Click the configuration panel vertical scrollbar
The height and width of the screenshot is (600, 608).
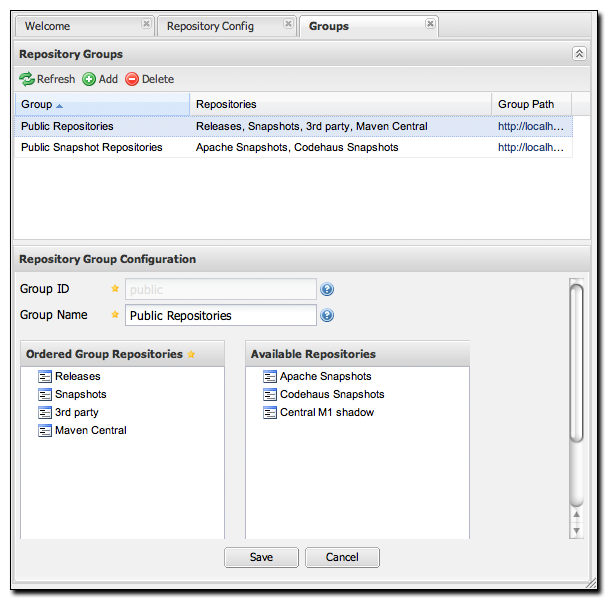click(x=575, y=360)
